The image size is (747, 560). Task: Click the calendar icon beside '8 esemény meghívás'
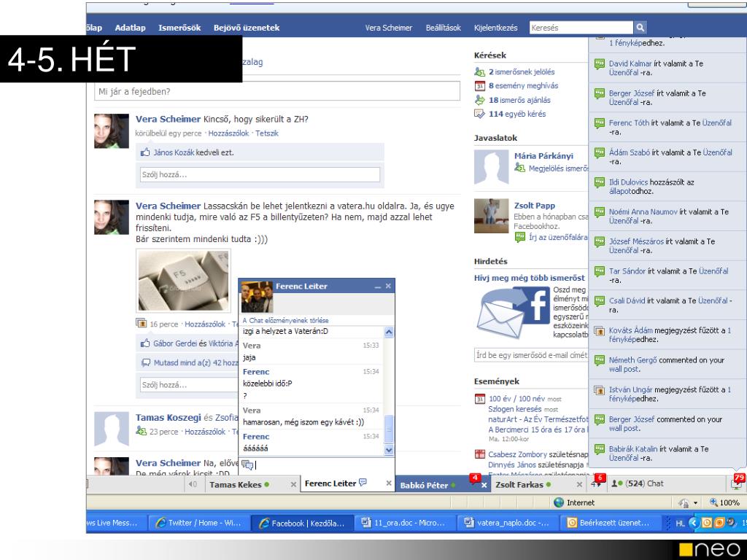pyautogui.click(x=479, y=86)
